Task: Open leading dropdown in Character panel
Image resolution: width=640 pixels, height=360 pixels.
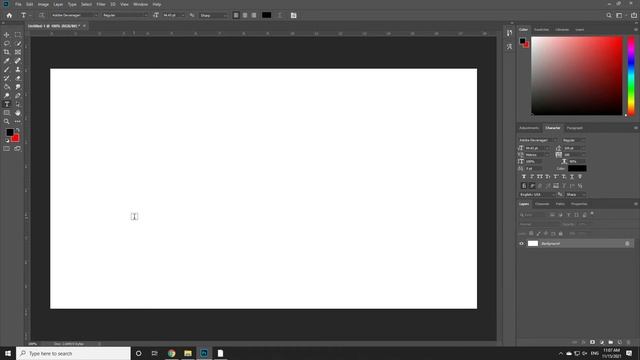Action: point(575,148)
